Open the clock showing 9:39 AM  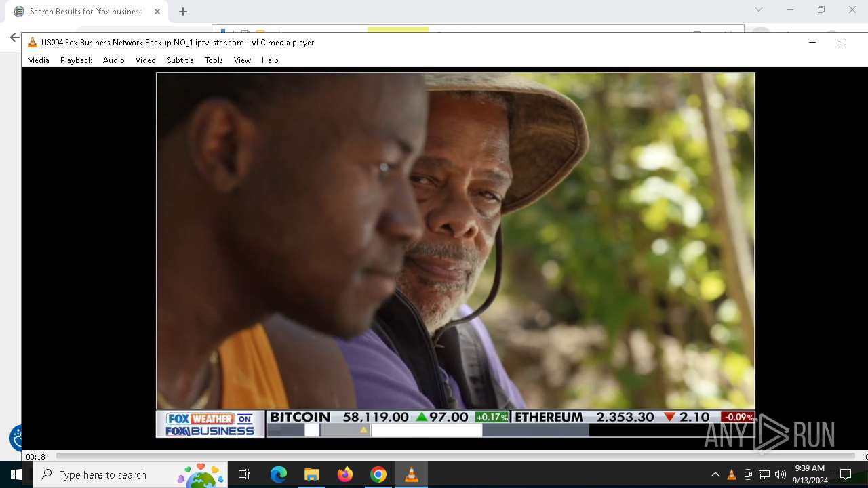point(810,474)
